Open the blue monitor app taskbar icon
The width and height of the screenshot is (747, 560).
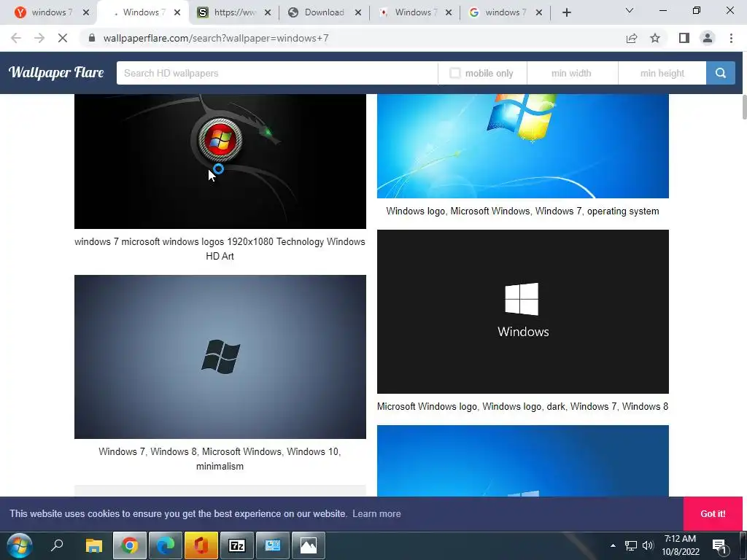[x=273, y=545]
